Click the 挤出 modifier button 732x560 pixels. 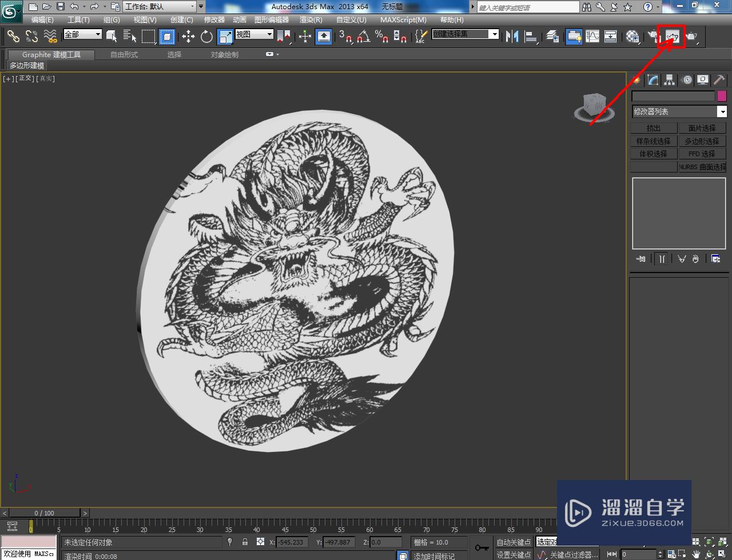654,128
